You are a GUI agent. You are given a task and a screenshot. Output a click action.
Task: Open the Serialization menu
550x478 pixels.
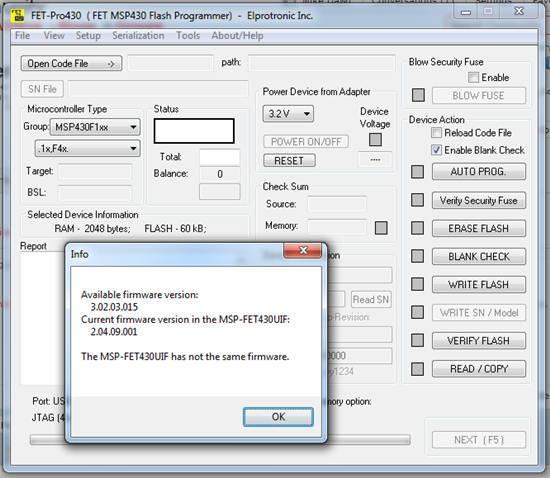(x=138, y=35)
